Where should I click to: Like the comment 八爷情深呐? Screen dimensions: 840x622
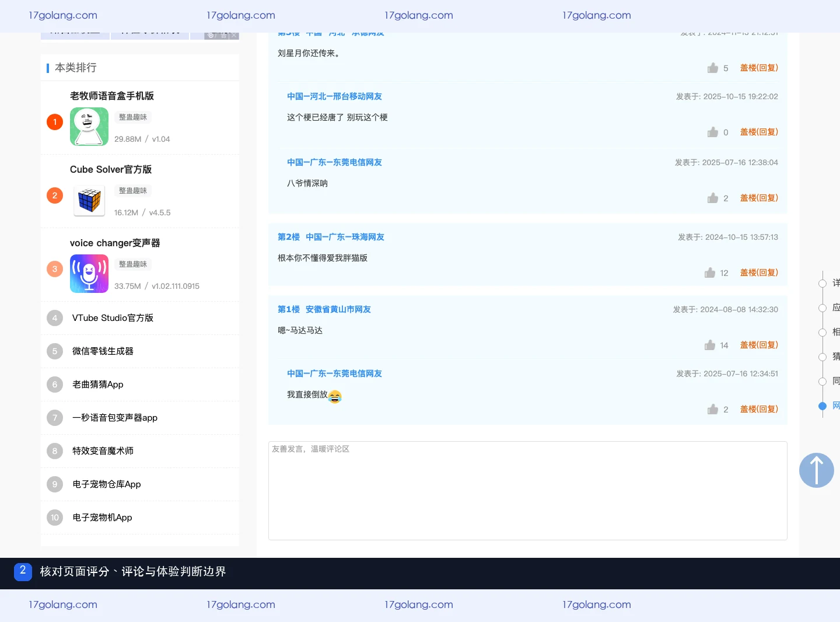pos(713,198)
